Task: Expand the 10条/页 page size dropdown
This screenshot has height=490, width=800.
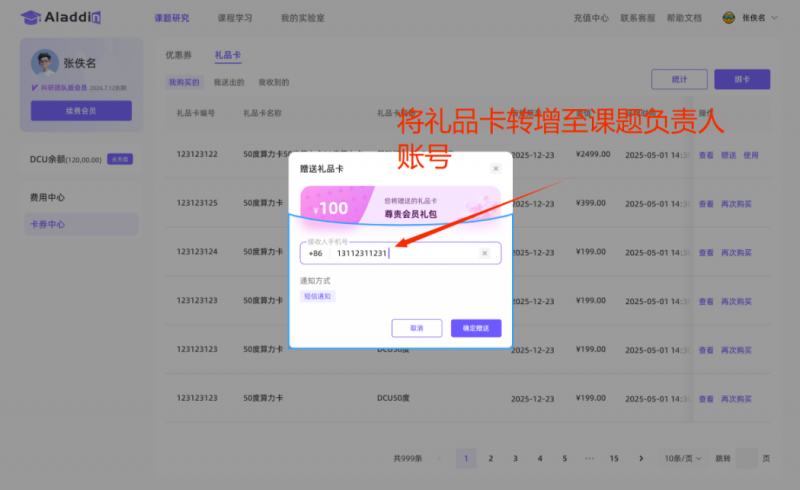Action: (682, 458)
